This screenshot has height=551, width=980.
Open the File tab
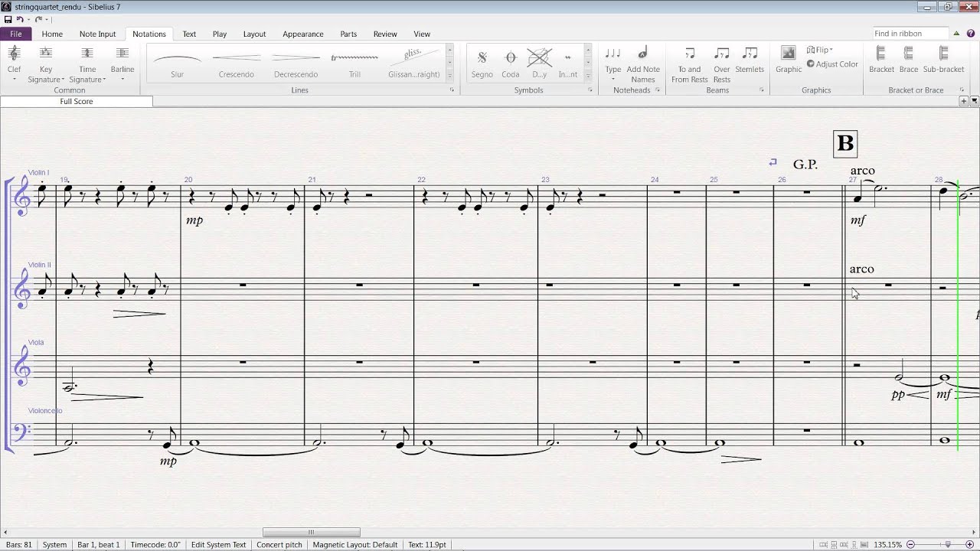16,34
